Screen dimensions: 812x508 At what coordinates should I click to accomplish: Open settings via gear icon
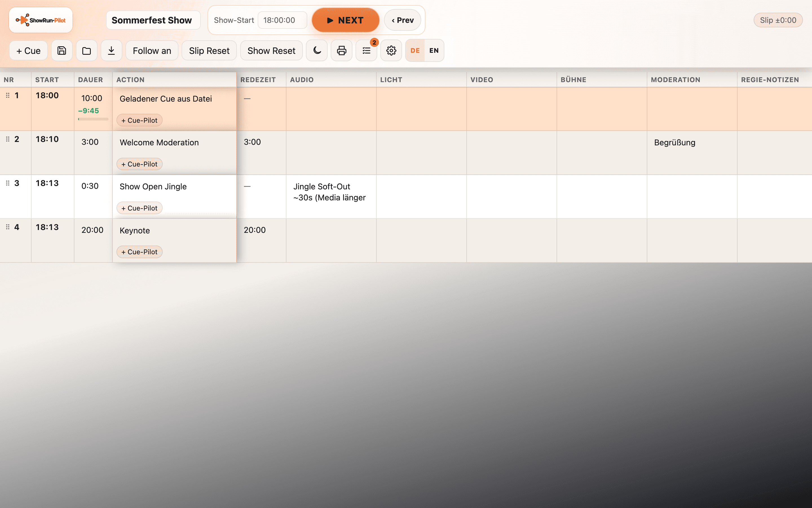[391, 51]
